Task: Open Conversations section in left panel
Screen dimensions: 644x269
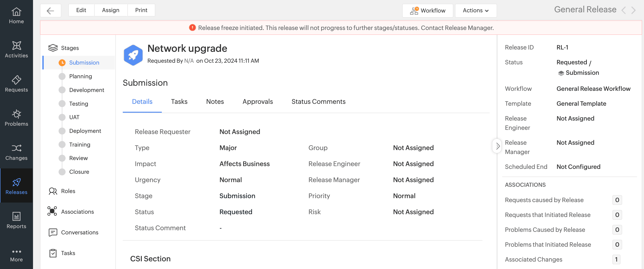Action: (x=80, y=232)
